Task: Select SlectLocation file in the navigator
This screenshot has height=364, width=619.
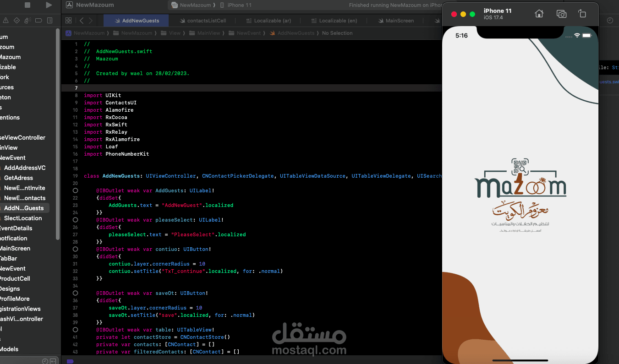Action: (x=23, y=218)
